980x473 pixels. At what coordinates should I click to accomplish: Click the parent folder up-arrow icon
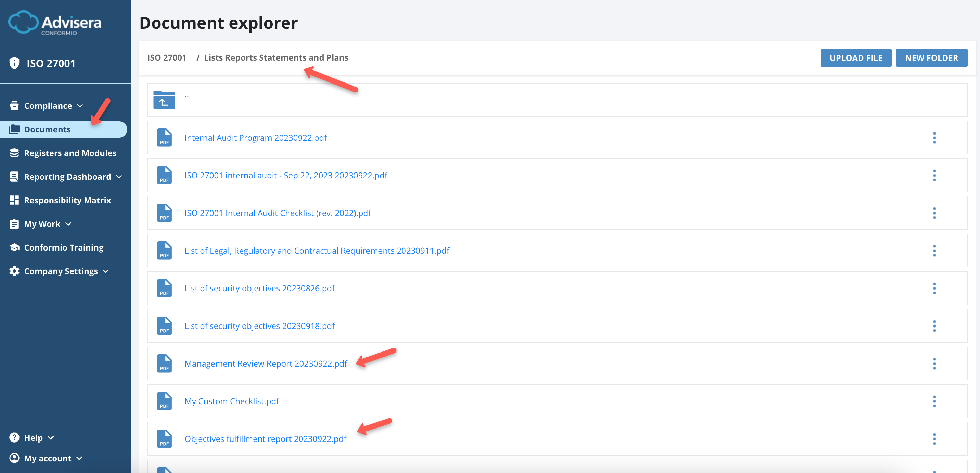point(164,100)
